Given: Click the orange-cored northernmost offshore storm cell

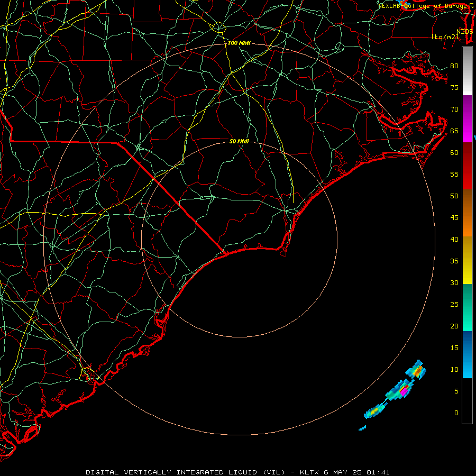Looking at the screenshot, I should coord(417,370).
